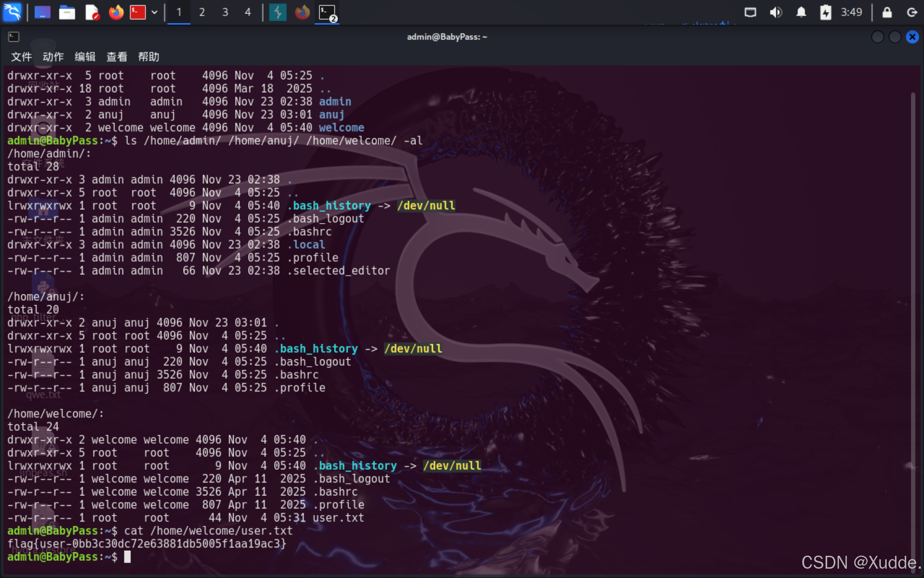Viewport: 924px width, 578px height.
Task: Open the 文件 menu
Action: pyautogui.click(x=21, y=57)
